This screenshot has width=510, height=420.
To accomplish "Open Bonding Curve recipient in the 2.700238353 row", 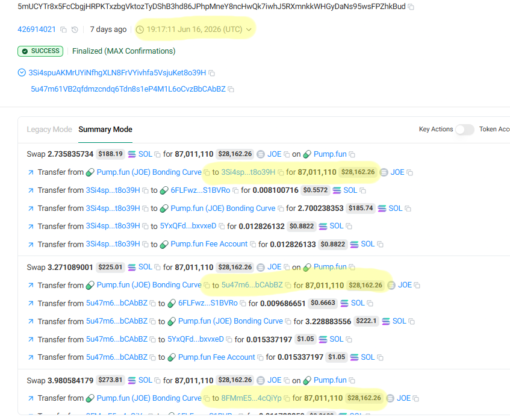I will click(223, 208).
